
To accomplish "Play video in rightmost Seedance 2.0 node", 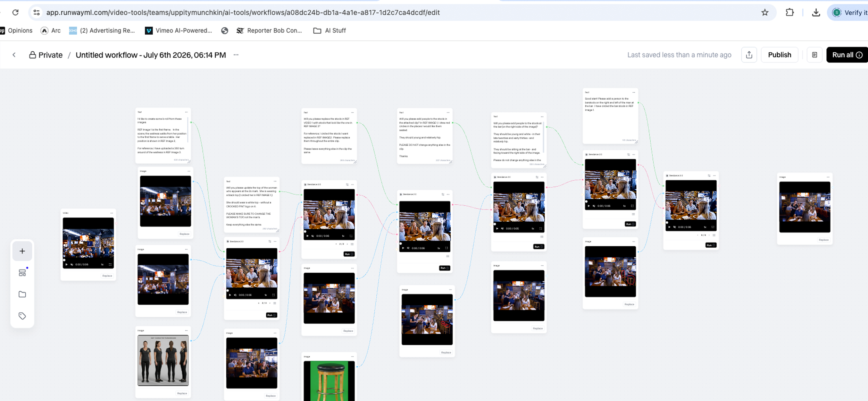I will [669, 227].
